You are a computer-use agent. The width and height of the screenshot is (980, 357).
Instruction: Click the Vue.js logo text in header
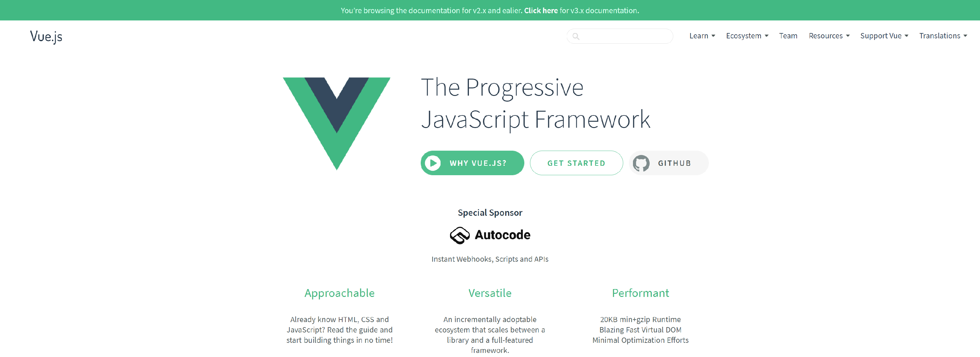46,36
